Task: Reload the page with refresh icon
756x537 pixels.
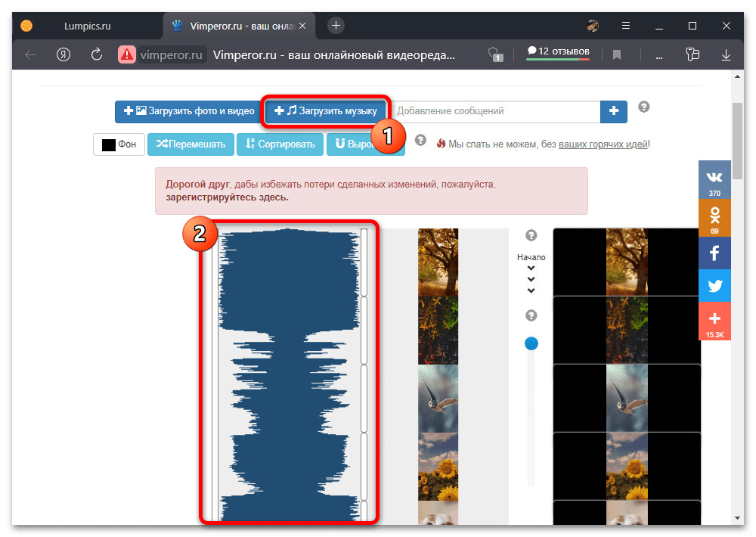Action: pos(96,54)
